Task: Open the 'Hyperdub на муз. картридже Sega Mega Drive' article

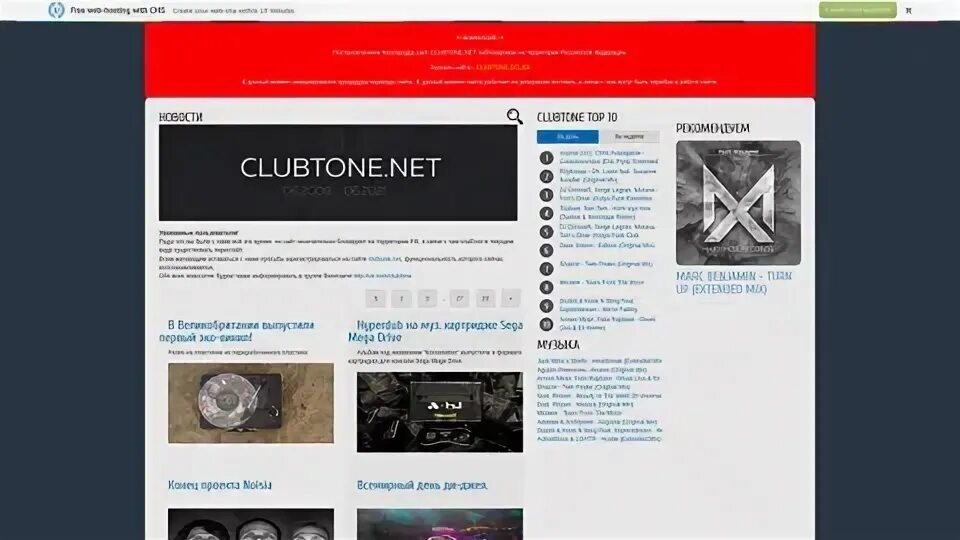Action: pyautogui.click(x=435, y=331)
